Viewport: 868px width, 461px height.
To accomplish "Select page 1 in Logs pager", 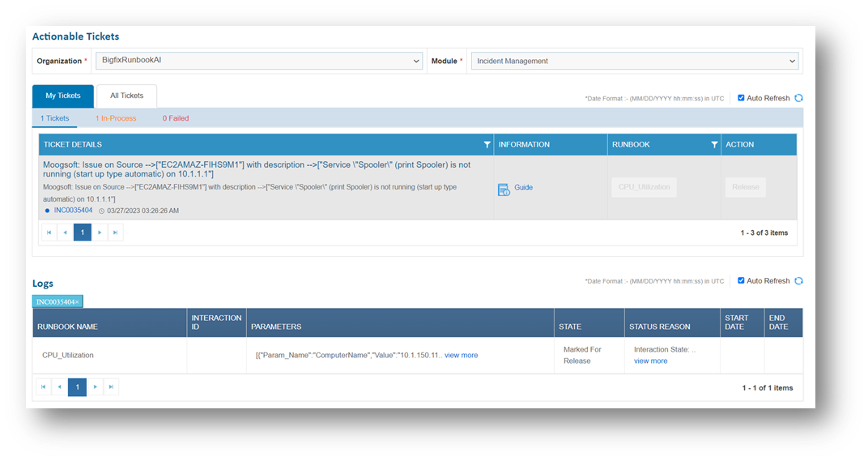I will (78, 387).
